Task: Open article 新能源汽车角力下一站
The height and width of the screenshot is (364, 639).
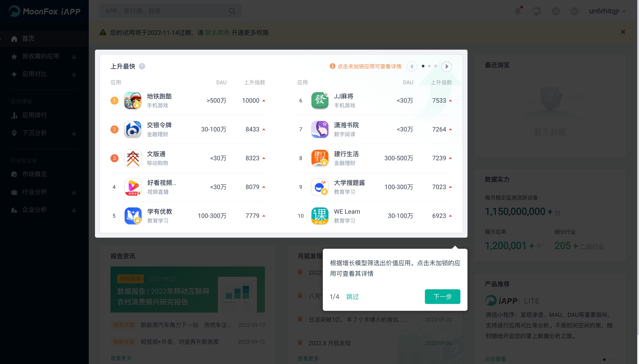Action: point(186,325)
